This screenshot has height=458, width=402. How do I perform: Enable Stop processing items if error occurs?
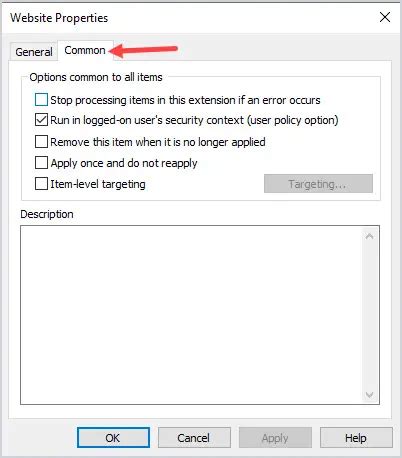click(x=41, y=100)
